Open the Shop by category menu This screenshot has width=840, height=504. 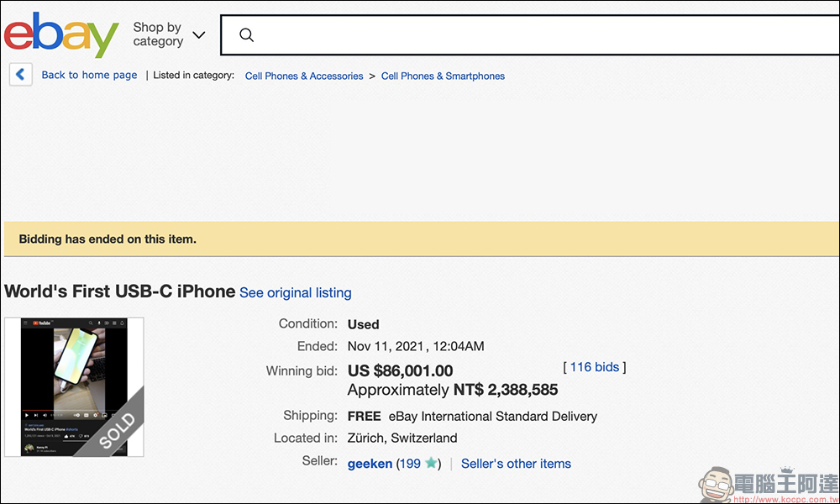[158, 34]
